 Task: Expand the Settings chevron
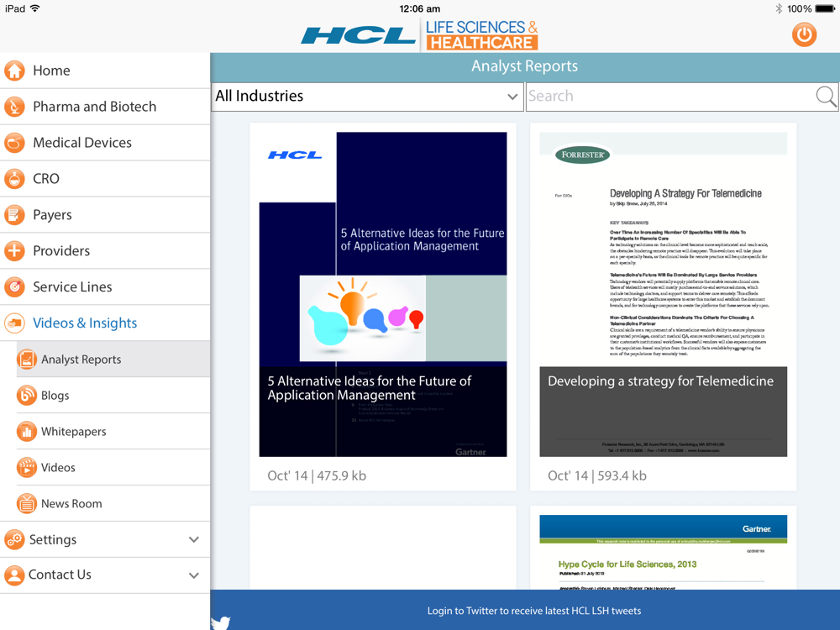194,539
